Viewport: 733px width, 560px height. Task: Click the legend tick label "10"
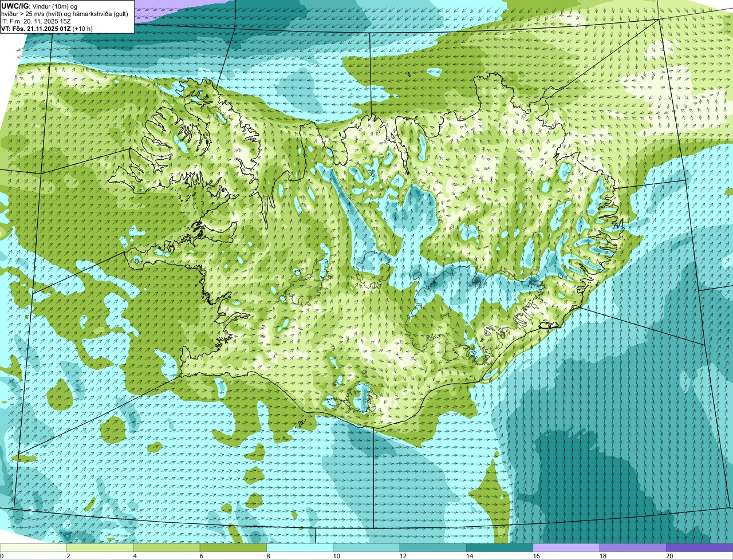(x=336, y=556)
